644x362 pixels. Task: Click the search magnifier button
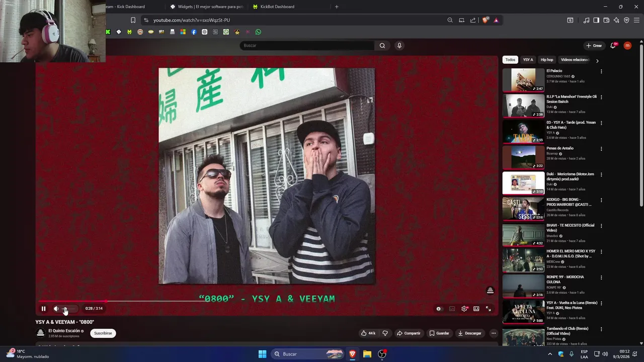[x=382, y=46]
